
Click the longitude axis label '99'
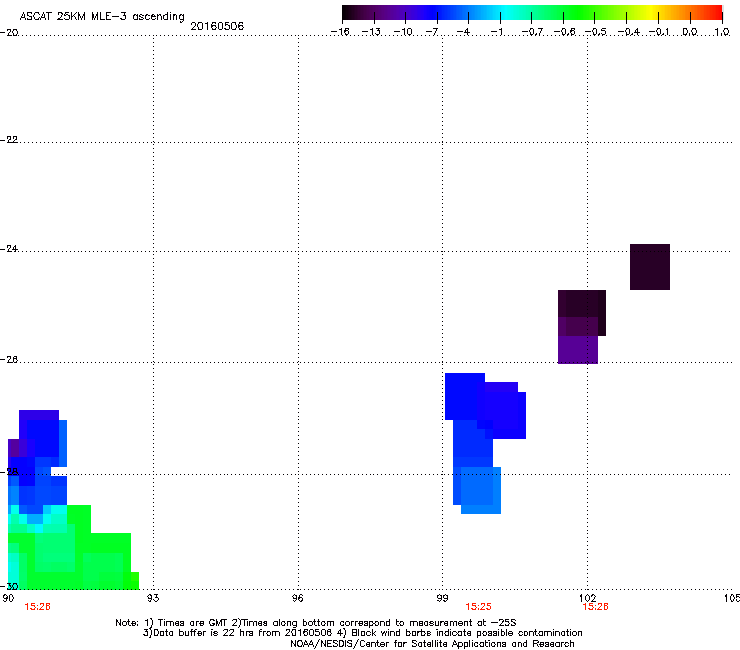coord(442,598)
